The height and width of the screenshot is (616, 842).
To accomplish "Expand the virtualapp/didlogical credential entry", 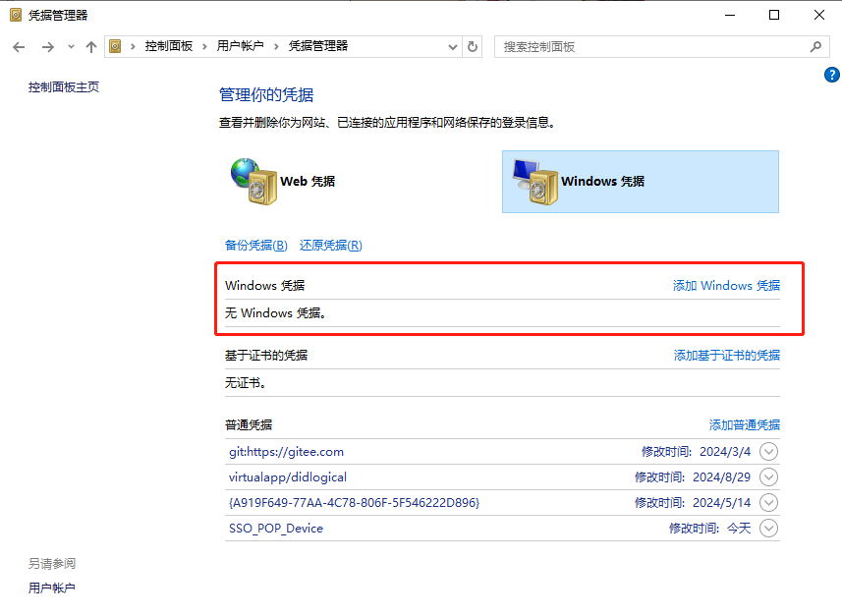I will point(768,476).
